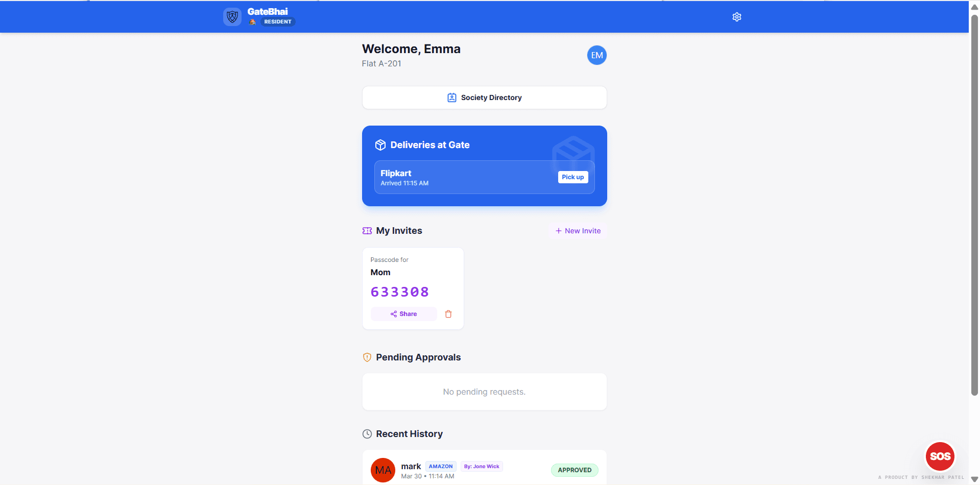Click the 'mark' visitor name
The image size is (980, 485).
(411, 466)
